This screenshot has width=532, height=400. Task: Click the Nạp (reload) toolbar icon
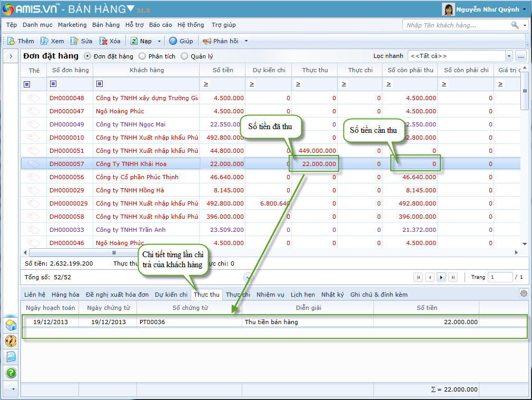[x=134, y=41]
